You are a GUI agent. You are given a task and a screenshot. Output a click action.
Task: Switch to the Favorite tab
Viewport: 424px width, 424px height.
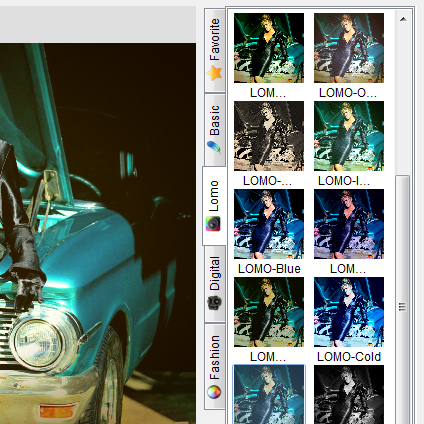pyautogui.click(x=215, y=50)
